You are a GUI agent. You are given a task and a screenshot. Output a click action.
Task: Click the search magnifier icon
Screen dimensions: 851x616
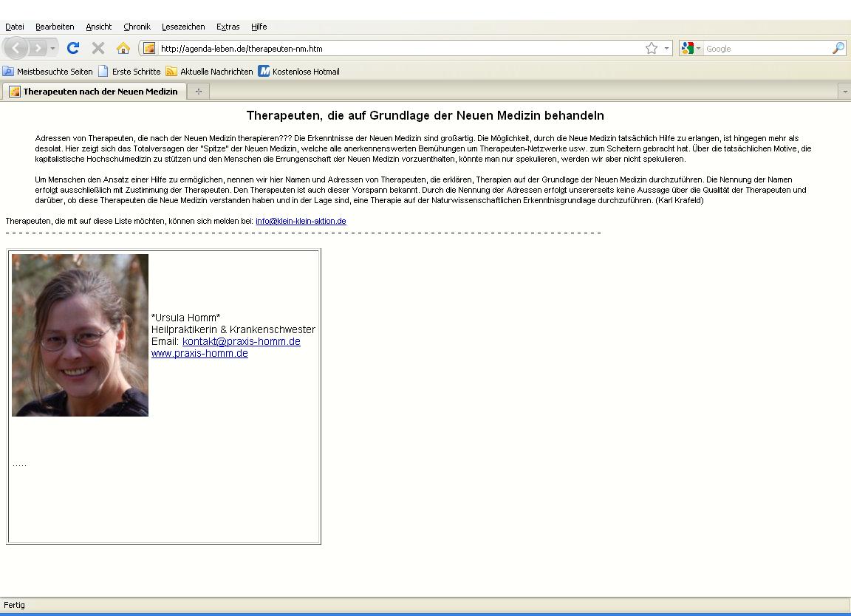pos(838,48)
